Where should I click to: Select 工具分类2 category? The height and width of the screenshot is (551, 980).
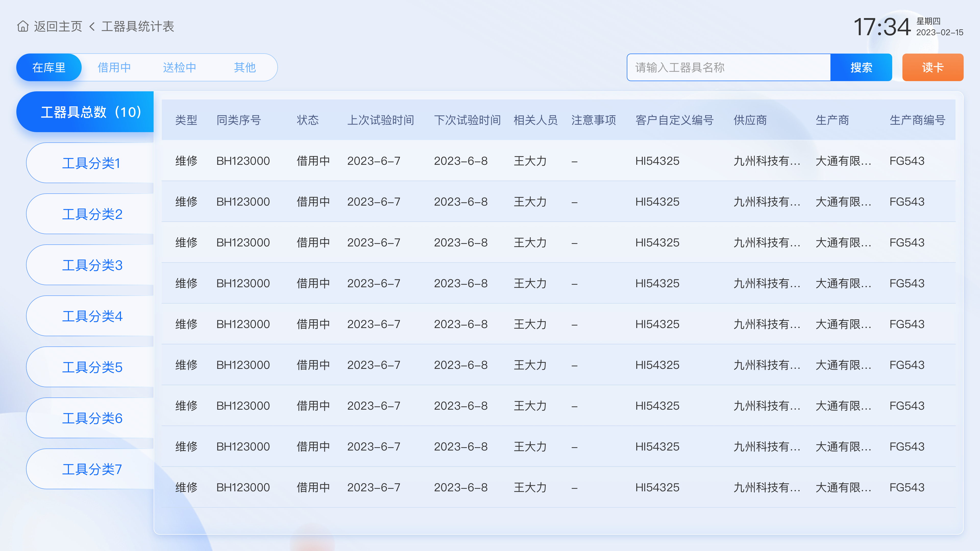click(90, 214)
